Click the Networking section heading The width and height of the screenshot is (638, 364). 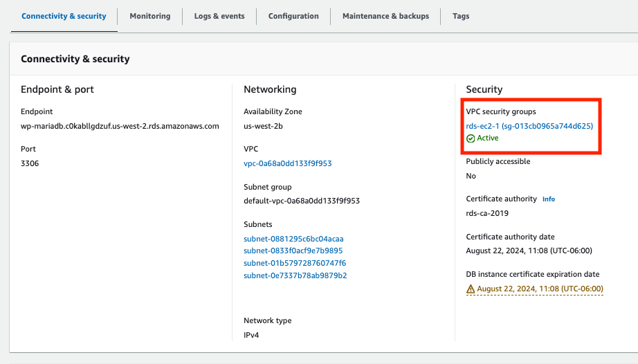[270, 89]
